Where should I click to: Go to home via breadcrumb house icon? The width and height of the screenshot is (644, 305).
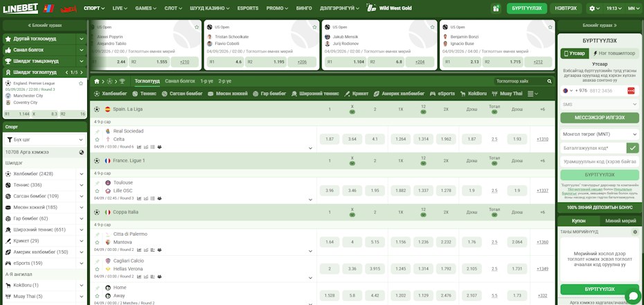pyautogui.click(x=96, y=81)
